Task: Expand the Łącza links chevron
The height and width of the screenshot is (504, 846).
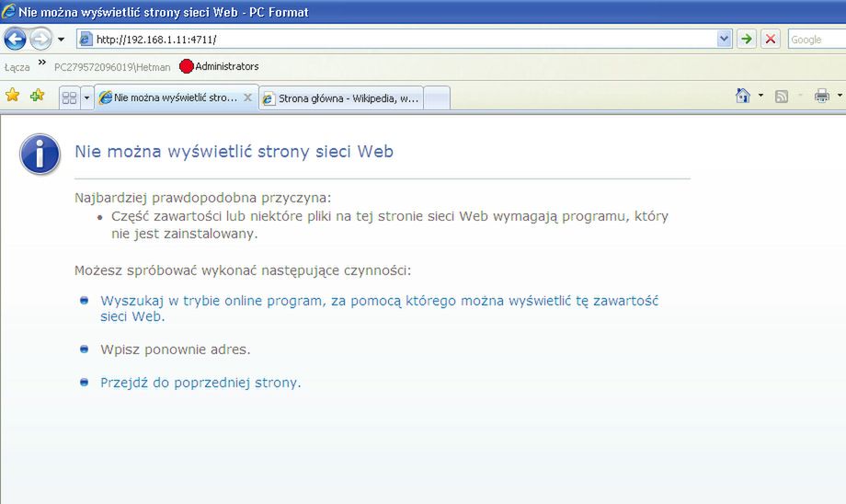Action: pos(42,63)
